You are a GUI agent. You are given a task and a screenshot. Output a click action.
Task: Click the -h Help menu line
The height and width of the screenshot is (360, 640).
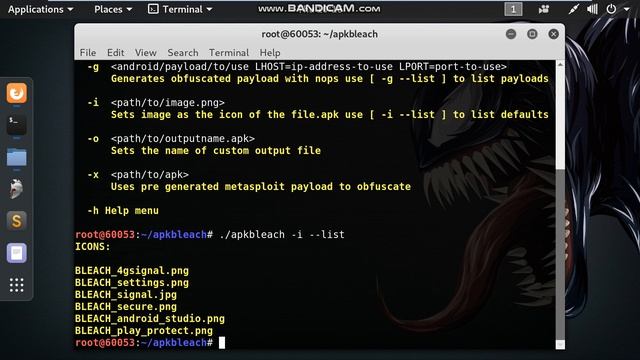tap(123, 211)
